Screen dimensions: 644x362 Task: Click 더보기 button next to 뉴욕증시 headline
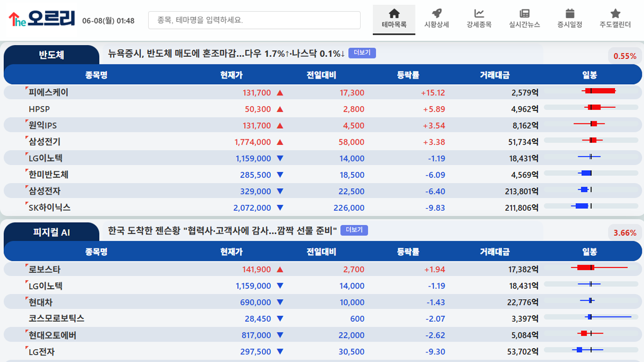[x=362, y=53]
